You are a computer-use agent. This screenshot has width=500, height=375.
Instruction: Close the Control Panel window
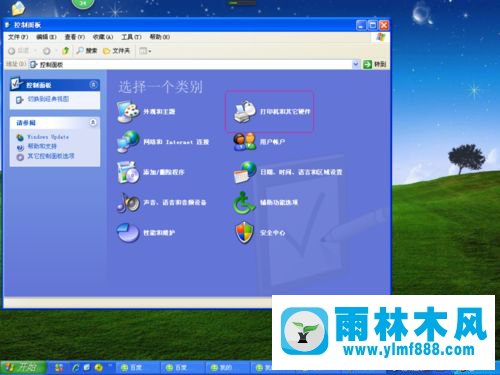pos(384,25)
